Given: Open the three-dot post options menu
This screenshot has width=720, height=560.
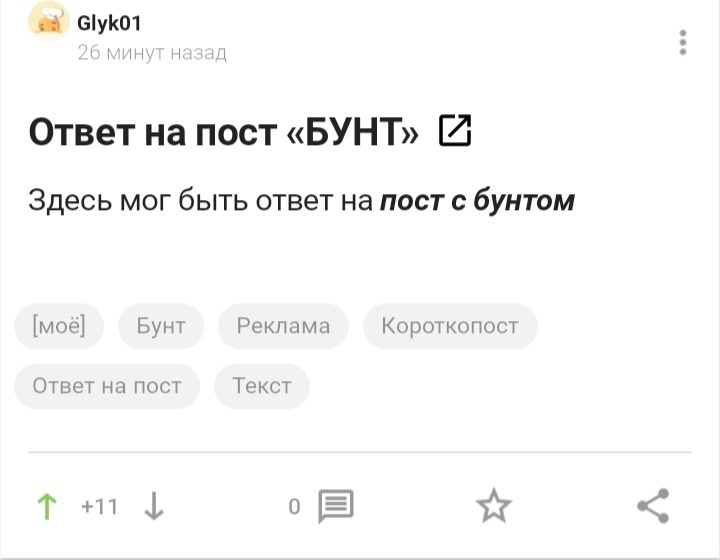Looking at the screenshot, I should (x=683, y=42).
